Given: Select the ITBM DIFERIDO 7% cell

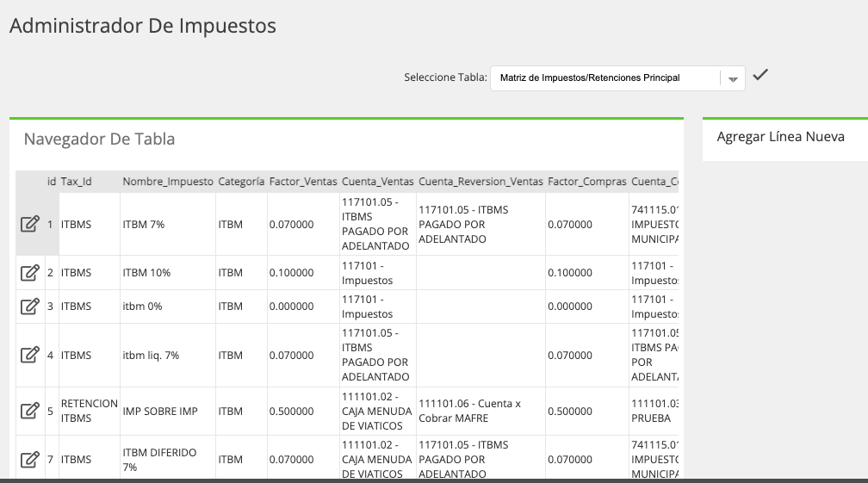Looking at the screenshot, I should pos(167,459).
